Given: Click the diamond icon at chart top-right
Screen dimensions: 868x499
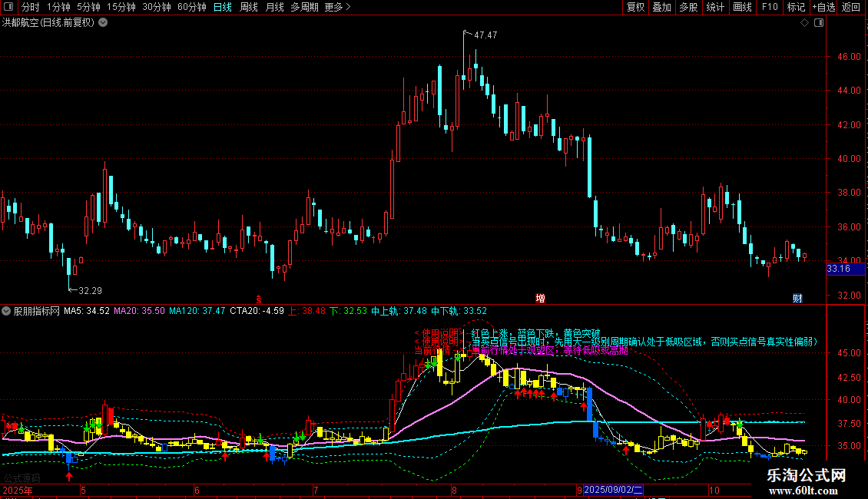Looking at the screenshot, I should click(x=804, y=23).
